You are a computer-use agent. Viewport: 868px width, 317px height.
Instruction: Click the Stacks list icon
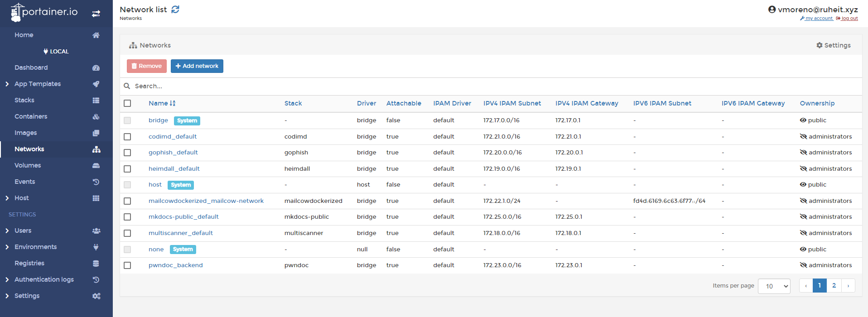(x=96, y=101)
